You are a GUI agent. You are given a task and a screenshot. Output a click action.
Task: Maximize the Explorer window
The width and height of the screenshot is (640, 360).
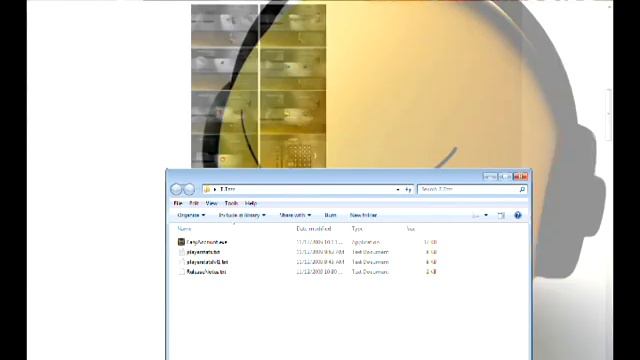tap(505, 177)
